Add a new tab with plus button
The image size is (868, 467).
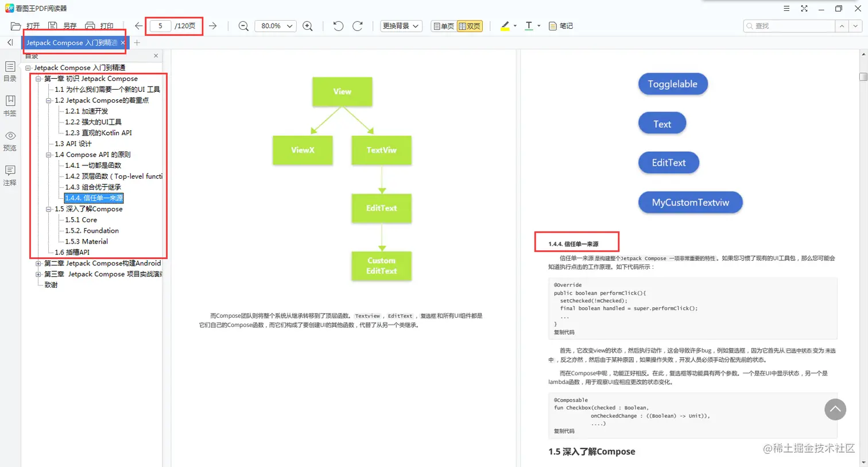coord(137,43)
